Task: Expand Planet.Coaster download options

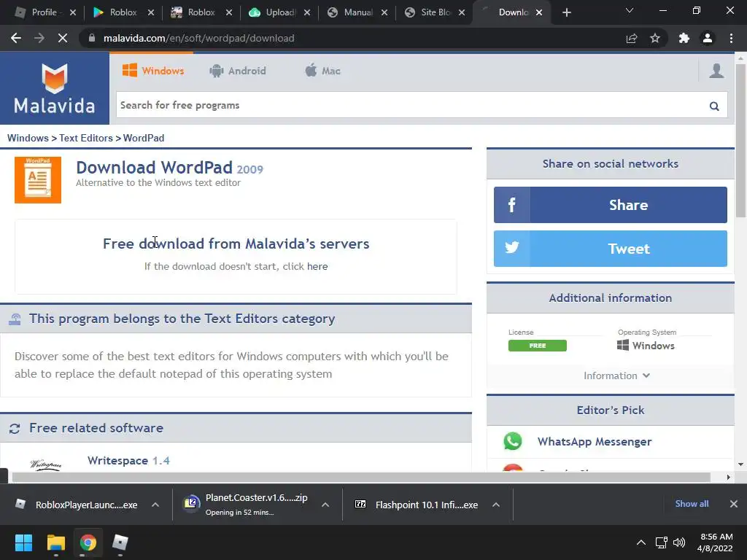Action: tap(325, 505)
